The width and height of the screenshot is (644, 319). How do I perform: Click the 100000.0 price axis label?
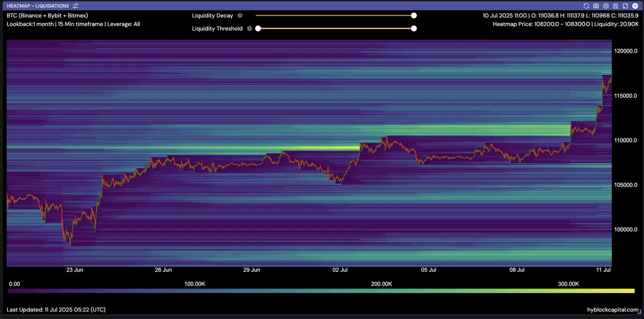coord(626,229)
